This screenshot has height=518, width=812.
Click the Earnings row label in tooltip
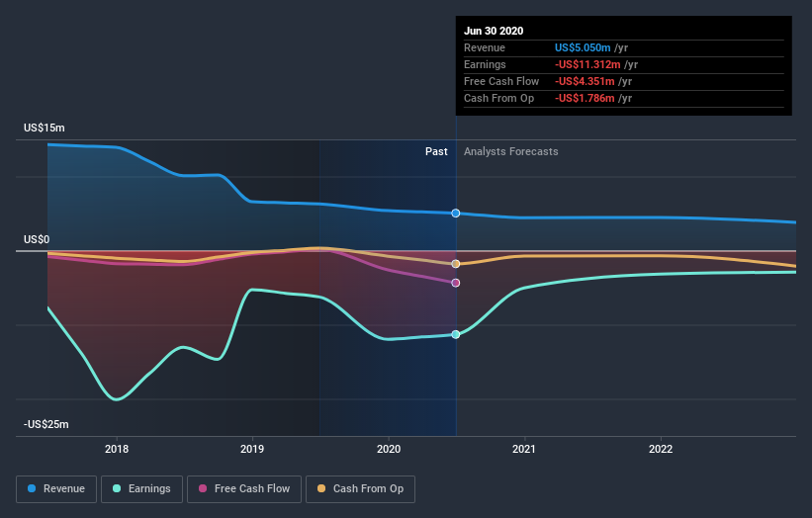point(485,64)
